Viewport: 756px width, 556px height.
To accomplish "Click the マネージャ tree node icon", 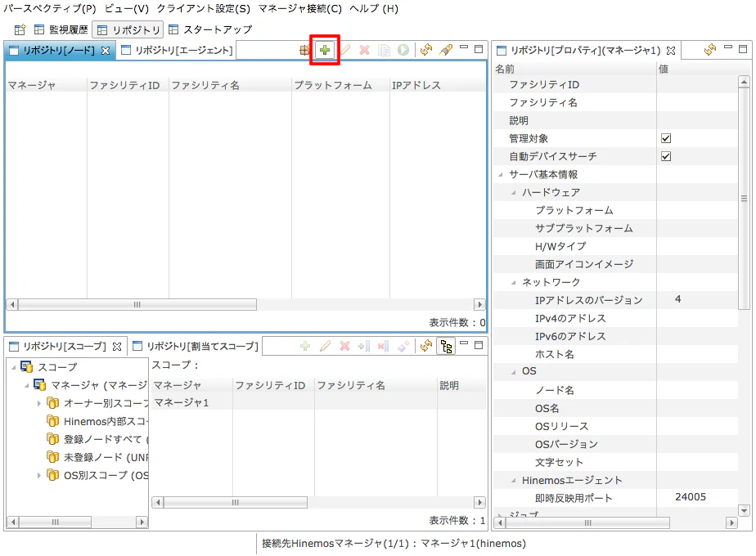I will click(39, 384).
